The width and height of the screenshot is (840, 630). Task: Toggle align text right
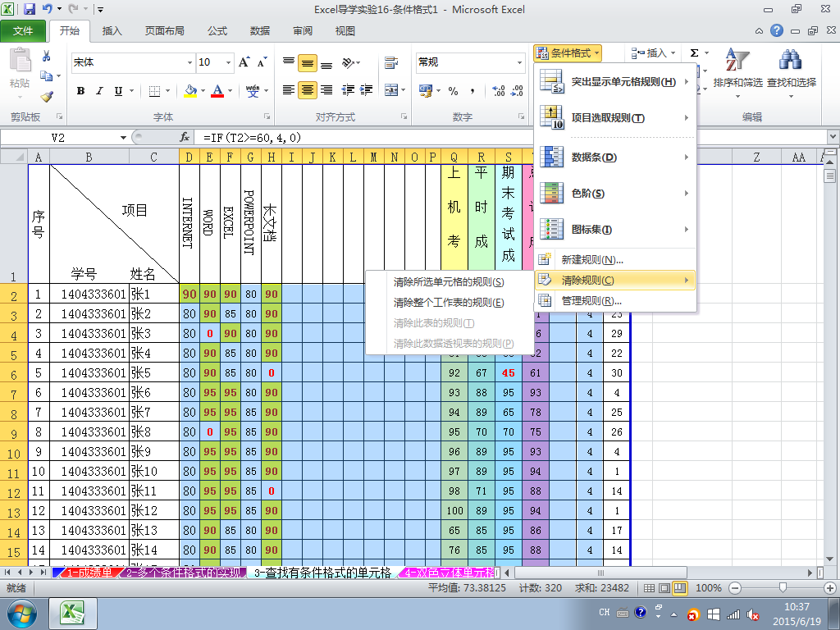point(326,90)
